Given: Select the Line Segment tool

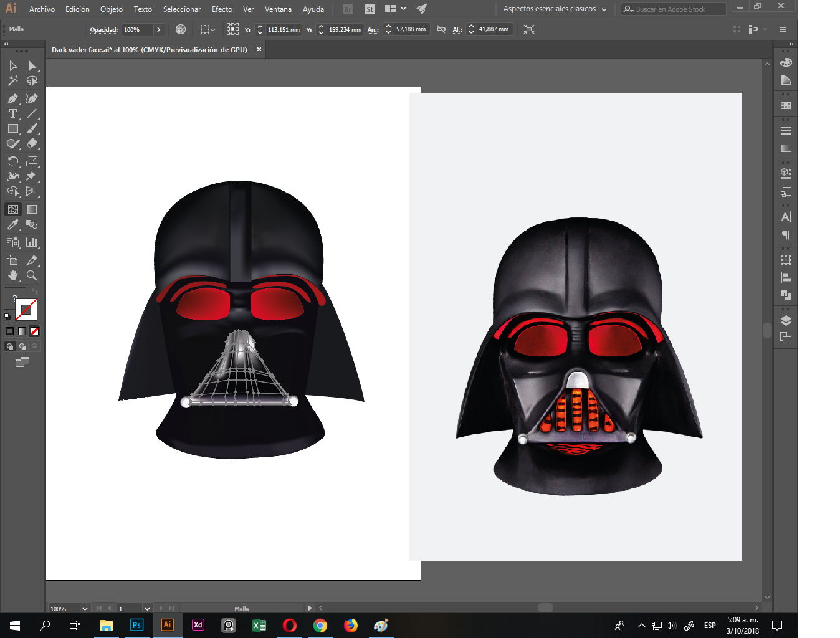Looking at the screenshot, I should [32, 113].
